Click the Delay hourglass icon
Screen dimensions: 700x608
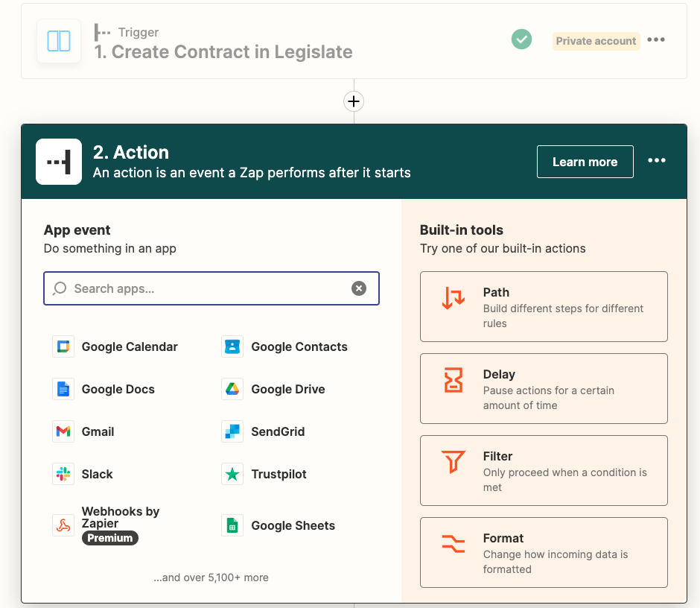[453, 380]
